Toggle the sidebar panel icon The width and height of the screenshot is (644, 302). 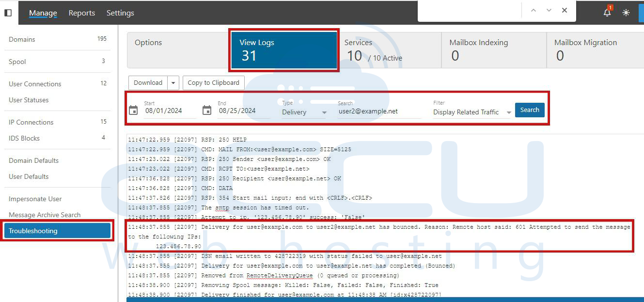(8, 13)
